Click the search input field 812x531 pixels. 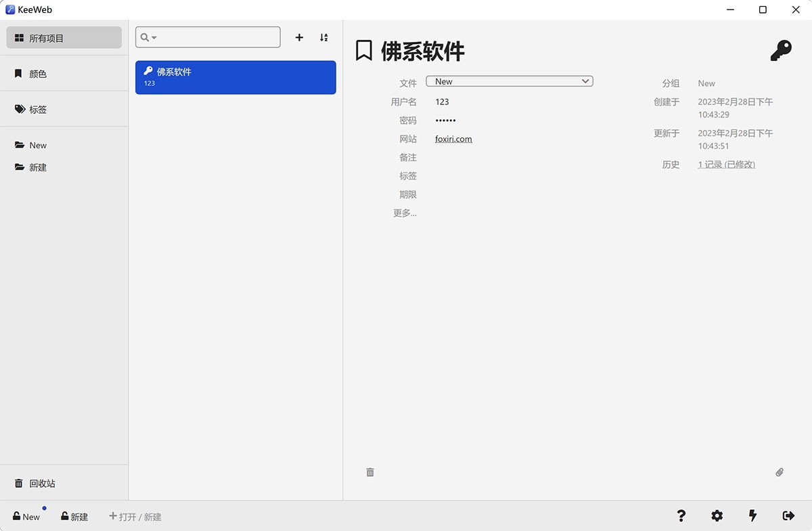tap(208, 37)
